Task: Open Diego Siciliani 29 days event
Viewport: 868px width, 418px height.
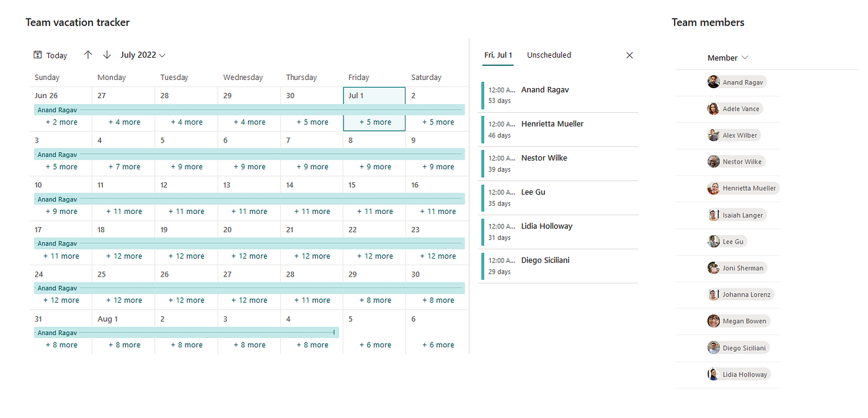Action: pos(560,266)
